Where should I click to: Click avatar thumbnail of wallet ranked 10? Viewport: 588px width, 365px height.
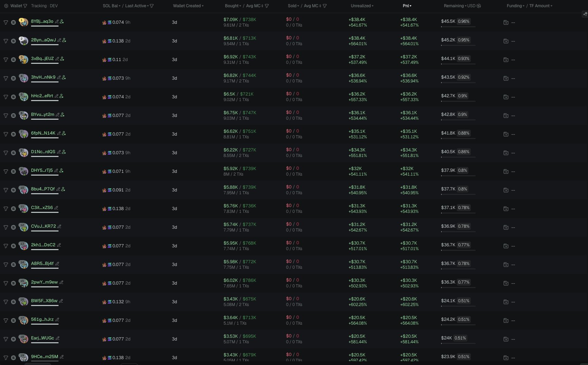[x=23, y=190]
